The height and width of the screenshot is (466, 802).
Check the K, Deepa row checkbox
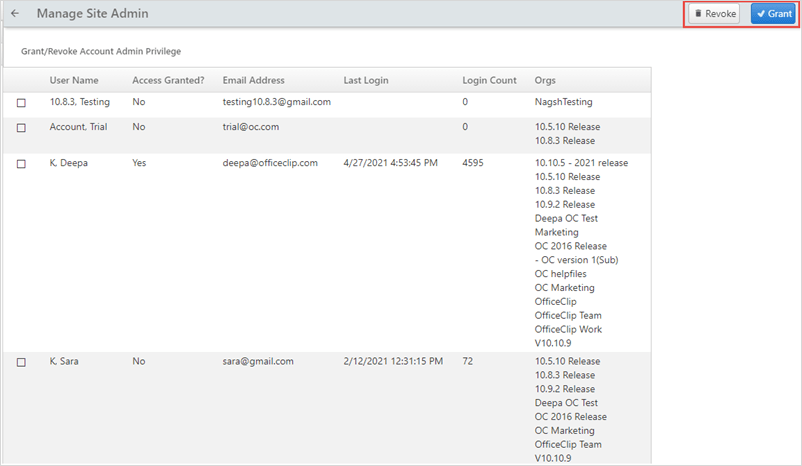[x=21, y=164]
